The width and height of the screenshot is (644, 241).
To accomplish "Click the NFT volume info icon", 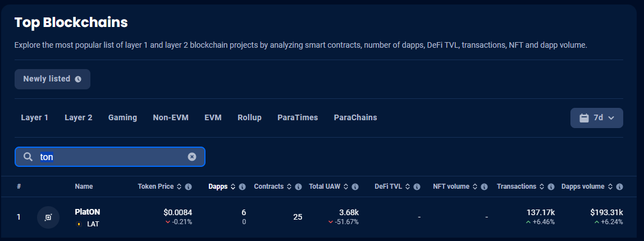I will [484, 187].
